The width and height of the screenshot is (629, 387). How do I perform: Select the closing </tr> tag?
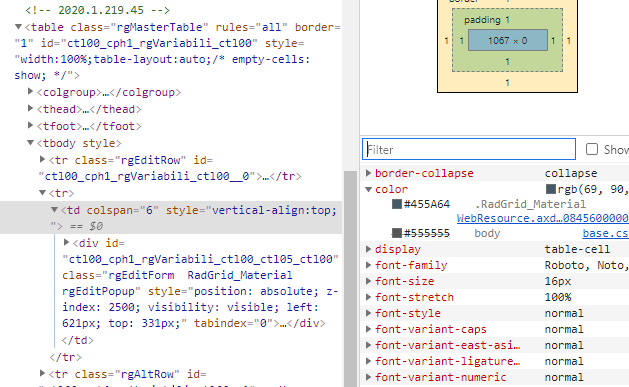coord(65,357)
